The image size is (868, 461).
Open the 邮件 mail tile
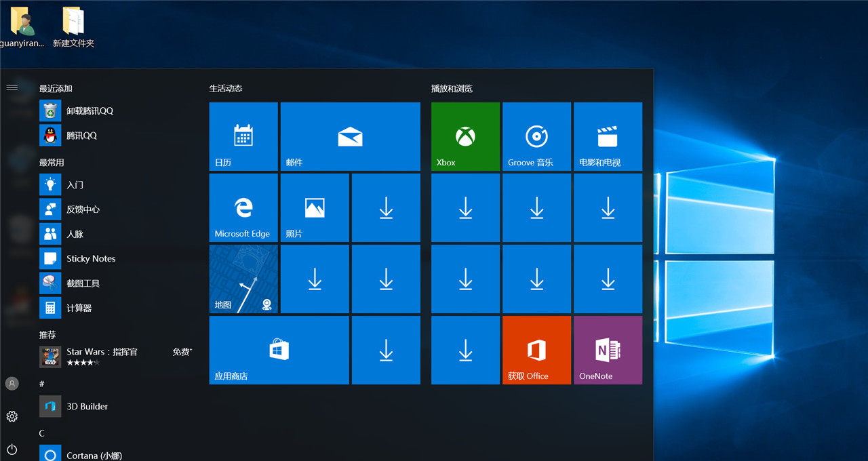click(x=350, y=136)
